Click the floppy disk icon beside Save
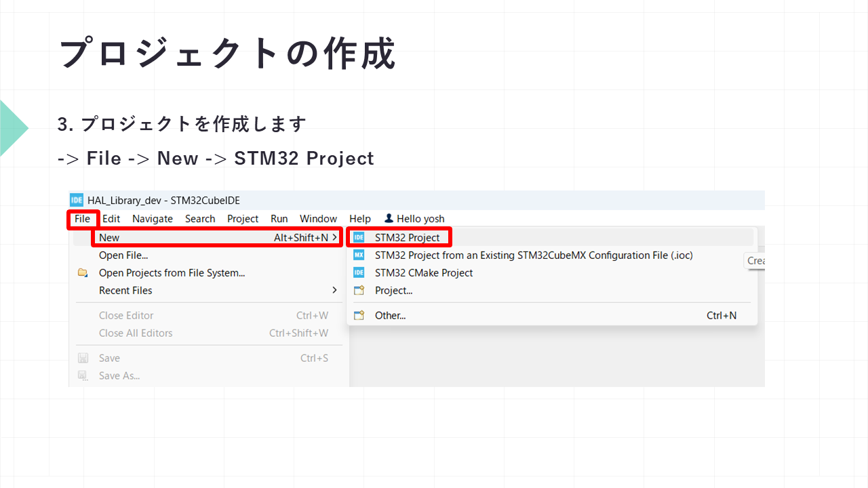The width and height of the screenshot is (868, 488). pyautogui.click(x=83, y=358)
